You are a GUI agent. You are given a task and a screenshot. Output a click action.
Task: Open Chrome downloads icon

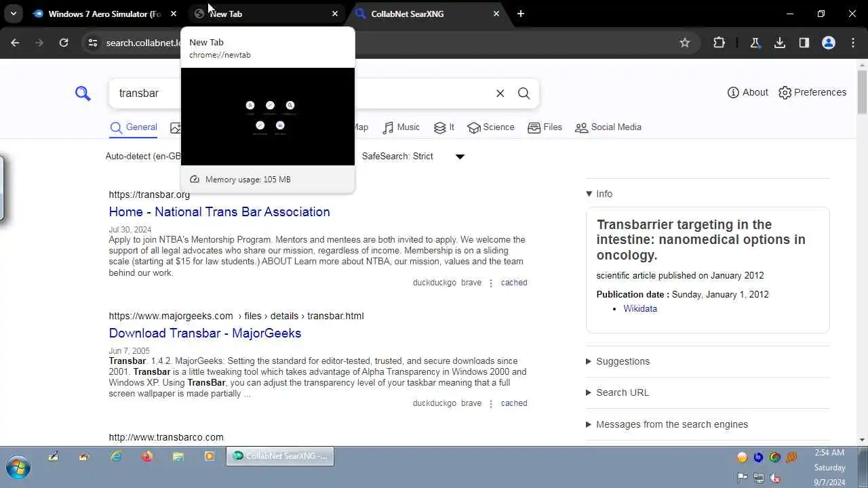pos(780,43)
